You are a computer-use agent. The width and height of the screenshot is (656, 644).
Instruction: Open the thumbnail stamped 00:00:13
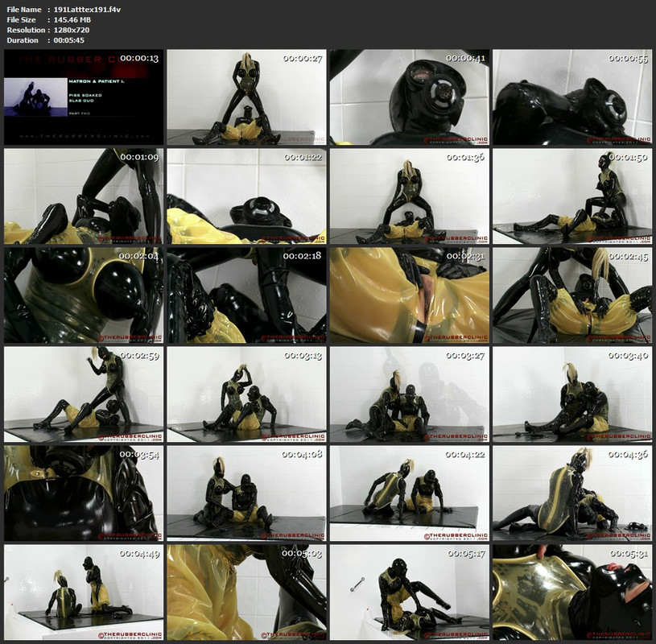point(84,97)
